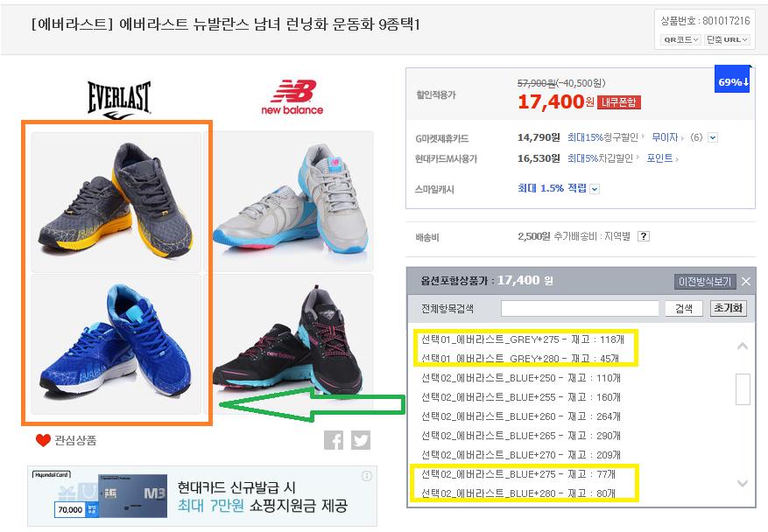Click the Twitter share icon
The height and width of the screenshot is (532, 768).
point(361,440)
